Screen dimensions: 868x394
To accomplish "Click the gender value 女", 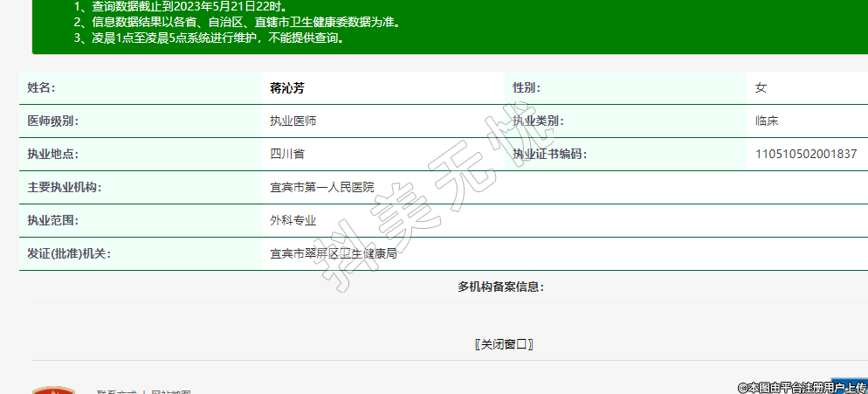I will tap(761, 88).
